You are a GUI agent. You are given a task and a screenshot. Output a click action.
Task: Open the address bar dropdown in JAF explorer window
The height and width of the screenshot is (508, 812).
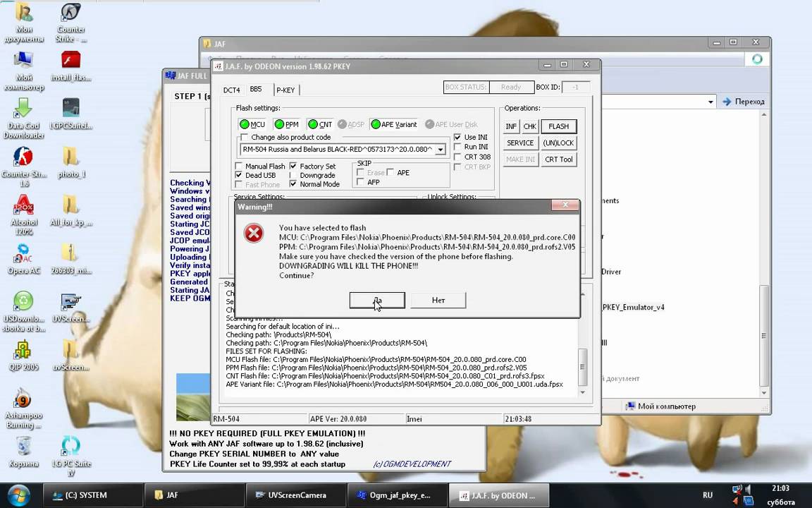[710, 102]
